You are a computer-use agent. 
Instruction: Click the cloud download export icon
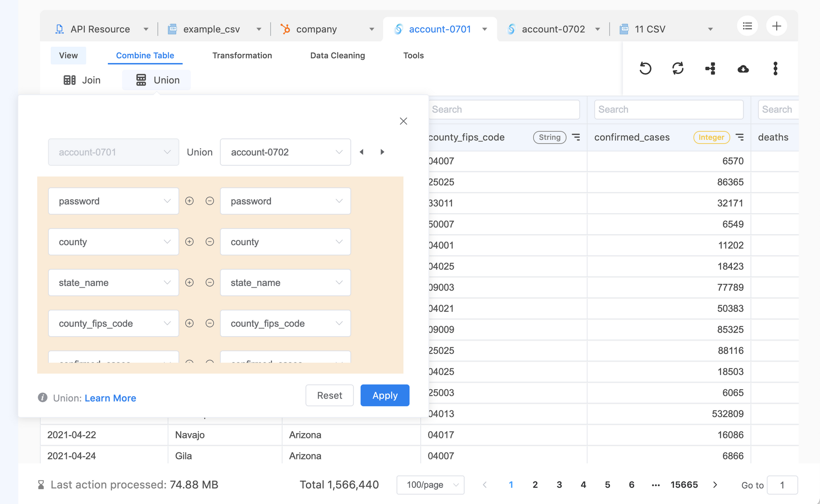click(743, 68)
